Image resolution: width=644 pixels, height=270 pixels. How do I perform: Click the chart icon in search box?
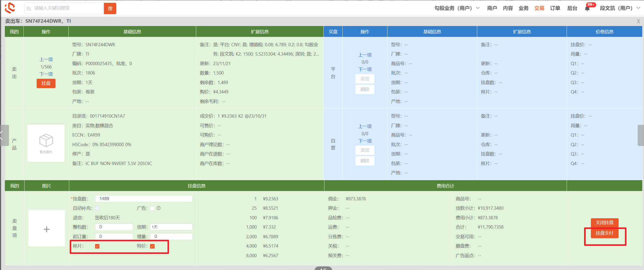click(x=29, y=8)
